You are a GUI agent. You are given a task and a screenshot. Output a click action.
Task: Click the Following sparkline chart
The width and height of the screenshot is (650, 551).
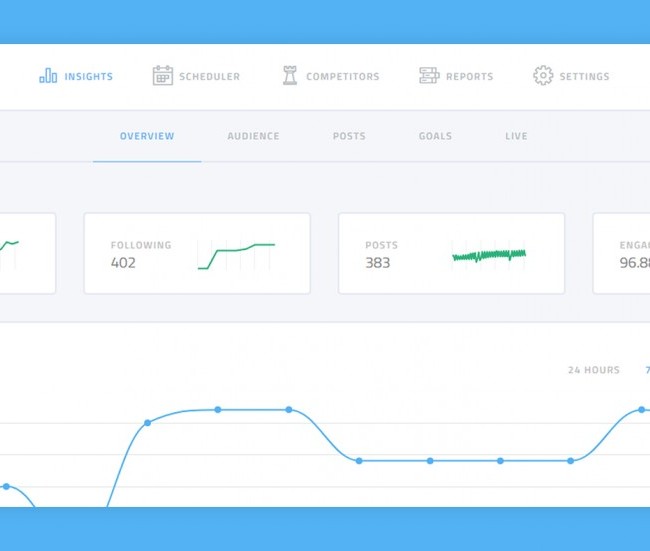coord(236,256)
